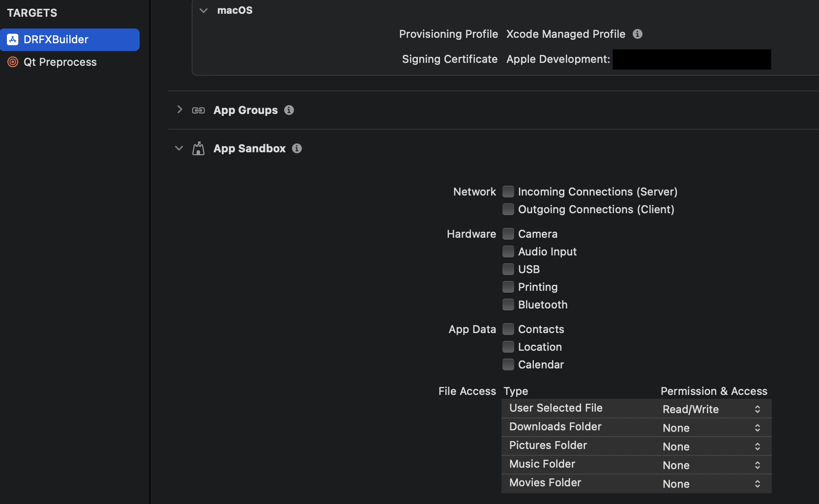The image size is (819, 504).
Task: Check the Bluetooth hardware option
Action: click(508, 305)
